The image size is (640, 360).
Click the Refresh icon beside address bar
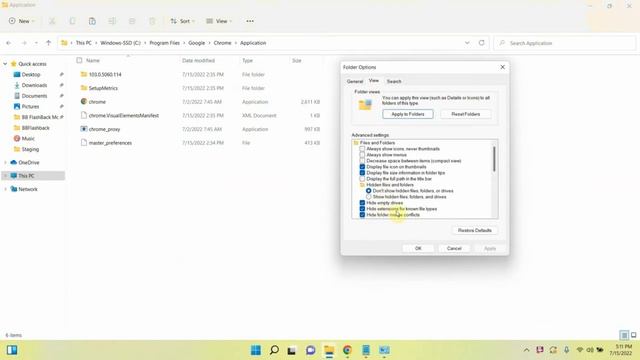click(482, 43)
